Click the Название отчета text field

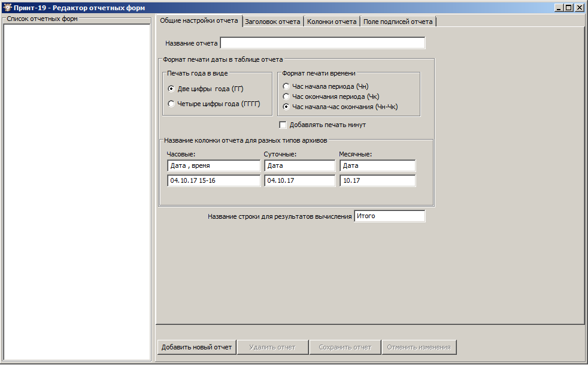[322, 43]
